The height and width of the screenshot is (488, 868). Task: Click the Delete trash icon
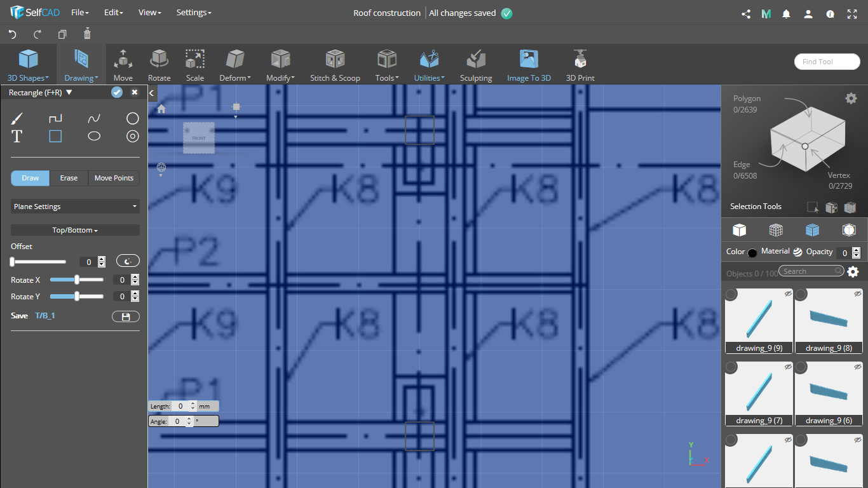click(x=87, y=34)
